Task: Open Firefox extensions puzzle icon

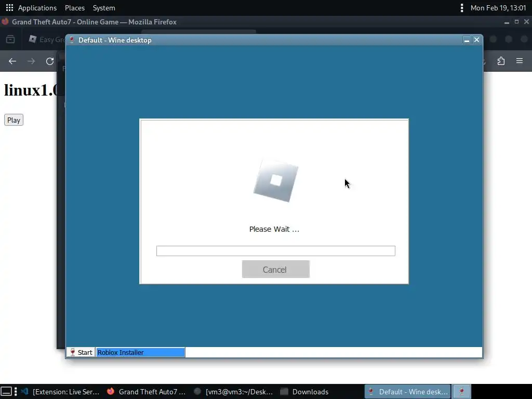Action: (x=501, y=61)
